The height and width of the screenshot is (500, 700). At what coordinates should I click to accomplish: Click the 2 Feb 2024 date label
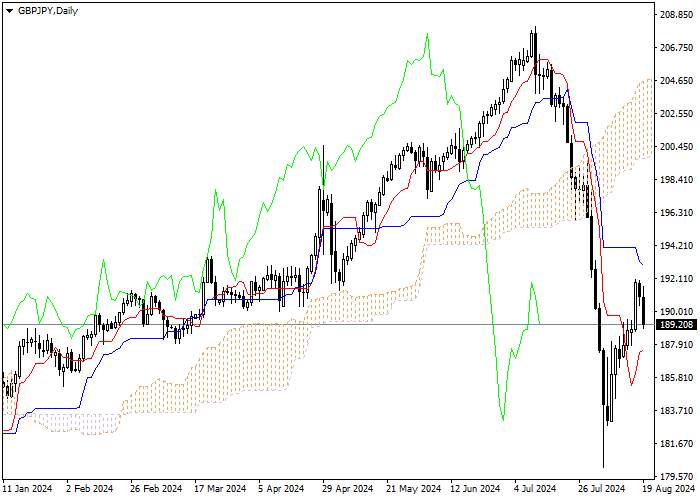tap(89, 488)
